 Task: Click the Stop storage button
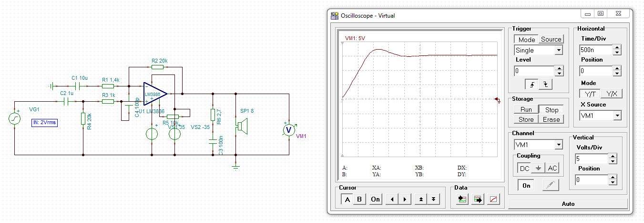(x=552, y=109)
